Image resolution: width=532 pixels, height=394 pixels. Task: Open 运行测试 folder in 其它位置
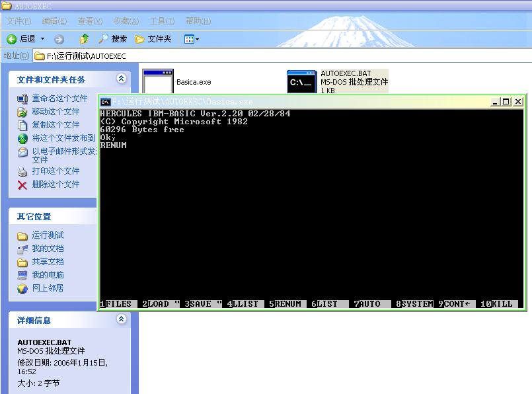pos(48,235)
